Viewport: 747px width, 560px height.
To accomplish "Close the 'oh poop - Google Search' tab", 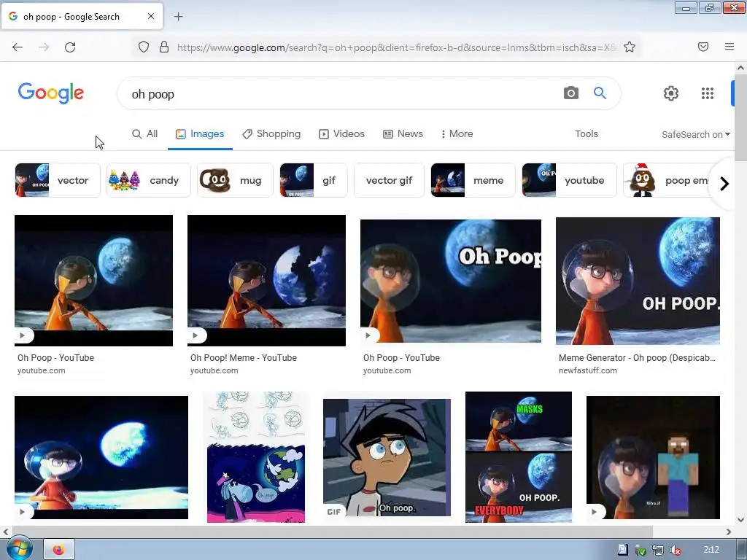I will (151, 16).
